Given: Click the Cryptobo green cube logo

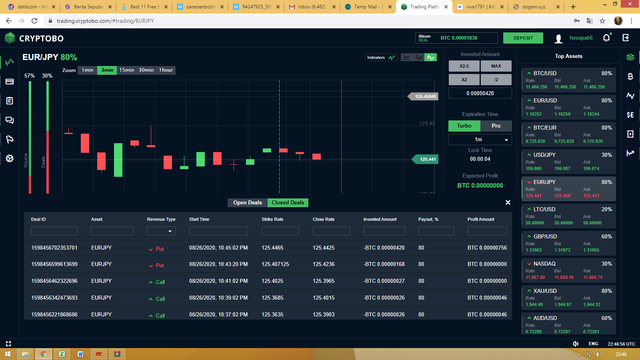Looking at the screenshot, I should point(10,38).
